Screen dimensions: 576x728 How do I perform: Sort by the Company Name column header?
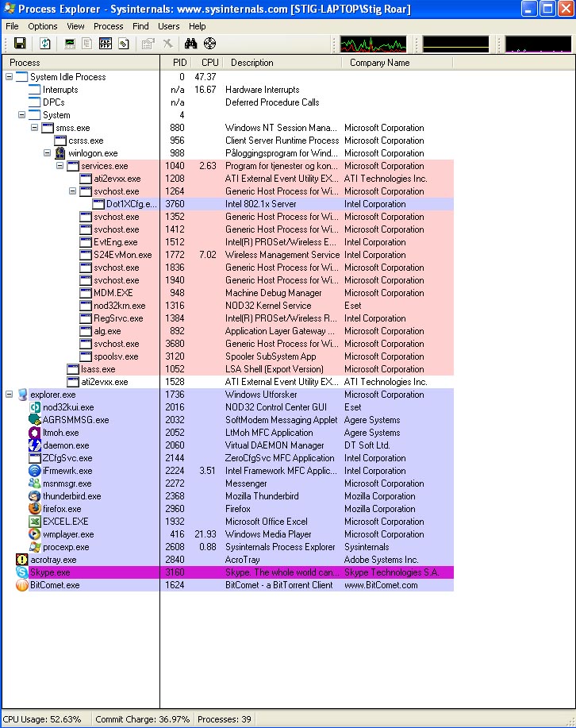pos(397,63)
